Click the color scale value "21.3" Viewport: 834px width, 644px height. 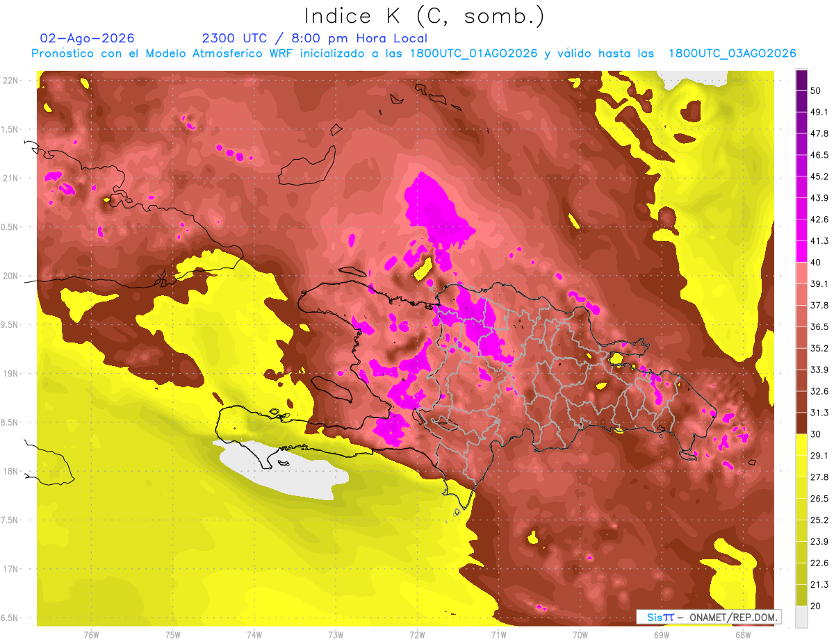[819, 584]
